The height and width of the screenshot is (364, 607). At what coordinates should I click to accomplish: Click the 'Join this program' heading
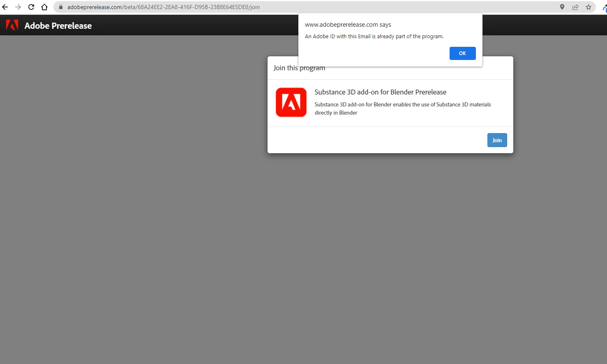tap(299, 68)
